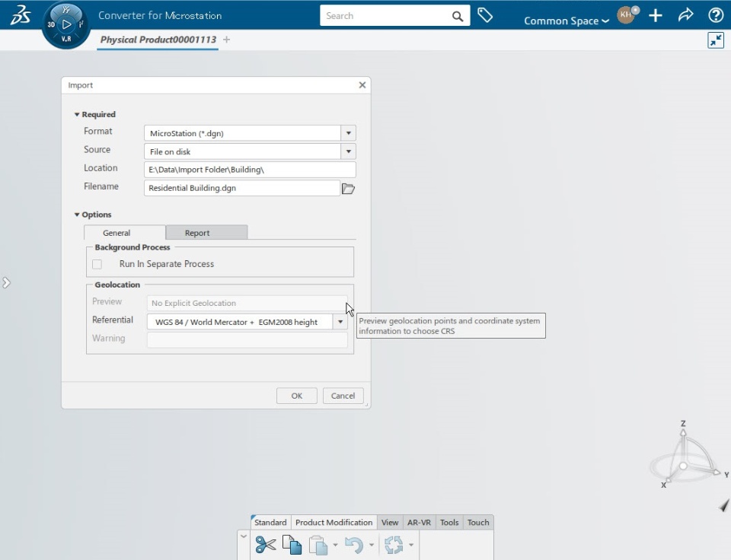Click the Copy icon in toolbar
This screenshot has width=731, height=560.
(292, 545)
